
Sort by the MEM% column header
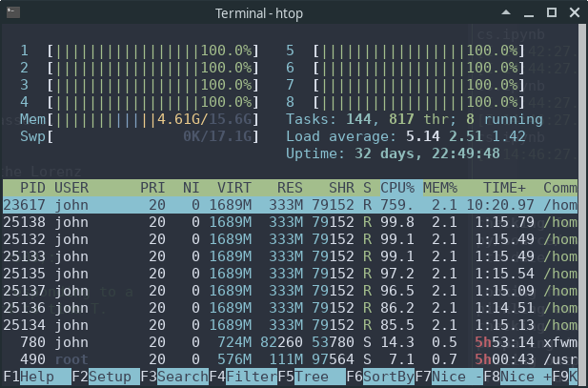click(x=440, y=188)
